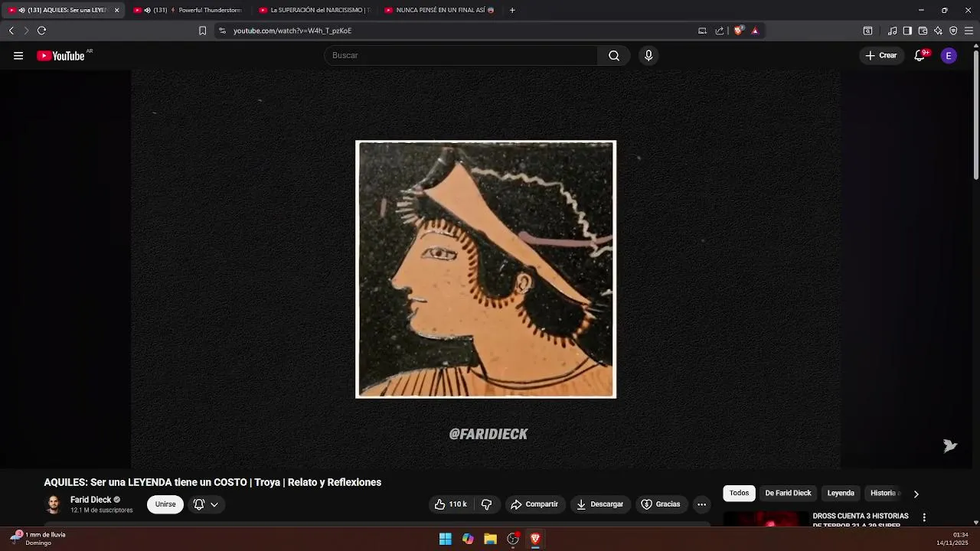Toggle the browser sidebar panel

click(907, 31)
